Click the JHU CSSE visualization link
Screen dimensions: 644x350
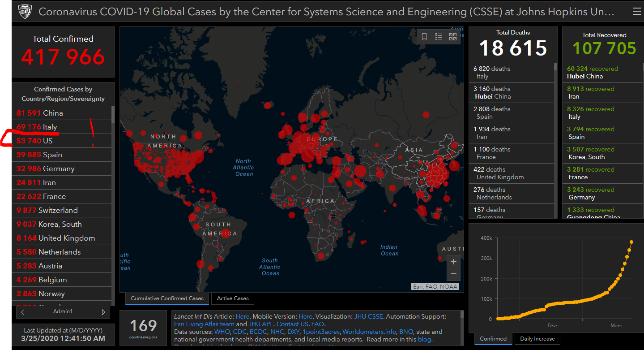pos(368,316)
